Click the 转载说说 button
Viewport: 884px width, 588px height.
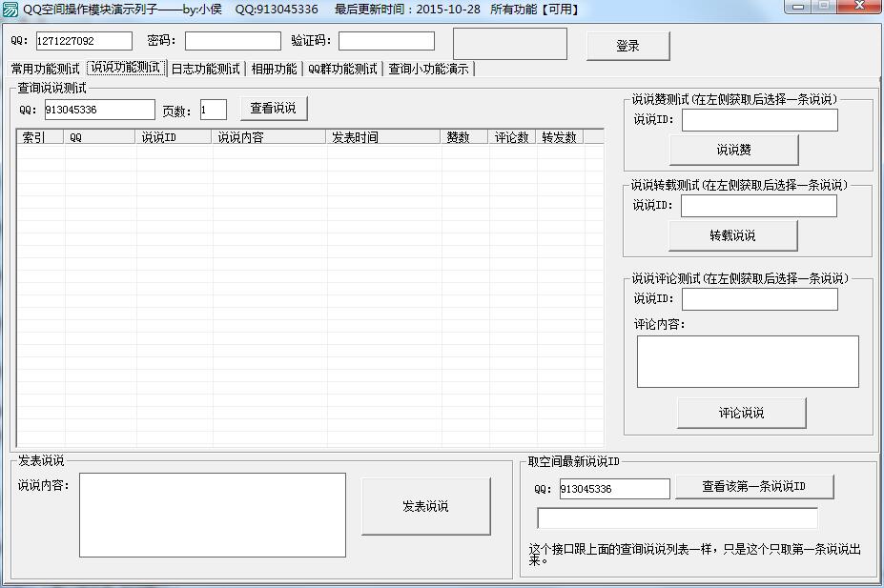tap(733, 235)
